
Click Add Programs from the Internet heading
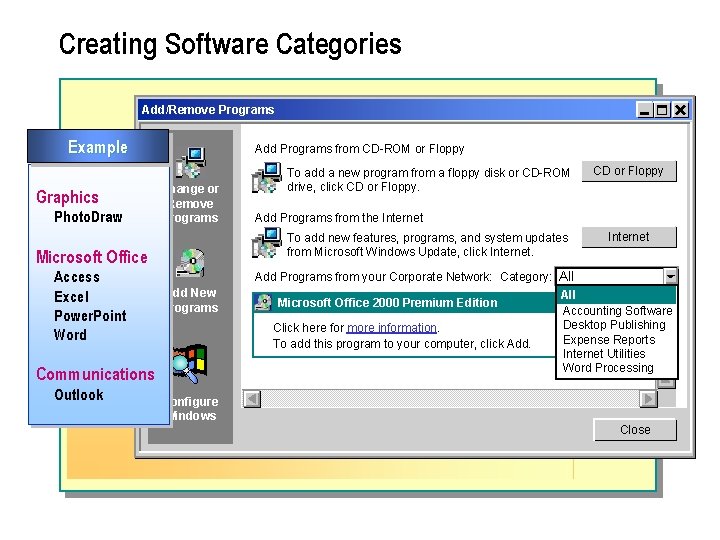pyautogui.click(x=339, y=218)
